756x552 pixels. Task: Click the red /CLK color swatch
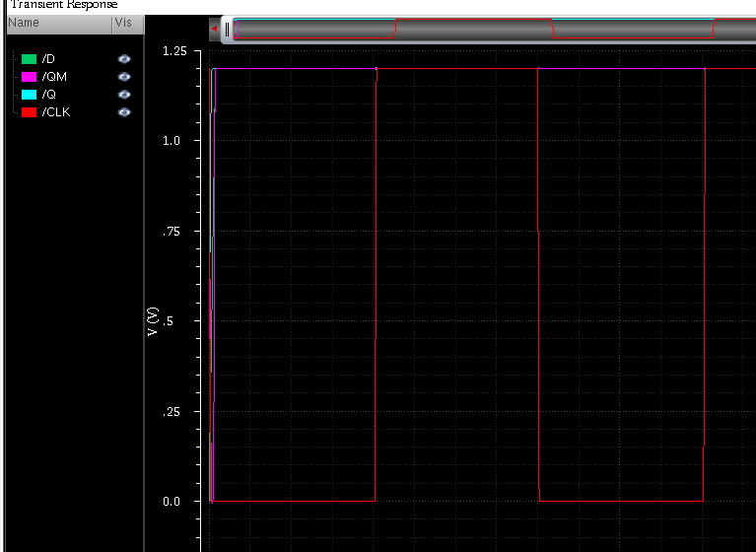pyautogui.click(x=29, y=112)
